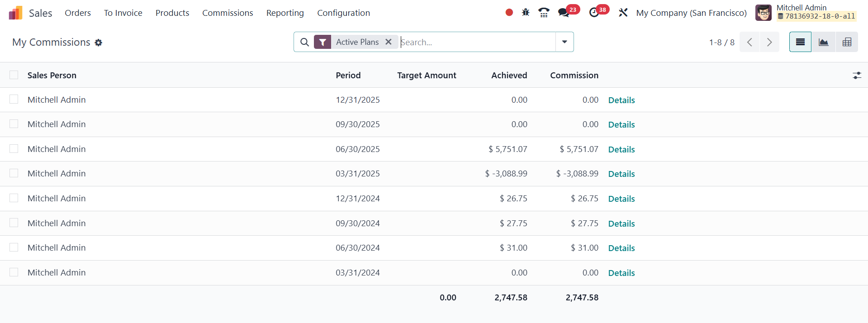Toggle the select-all header checkbox
Image resolution: width=868 pixels, height=323 pixels.
14,75
